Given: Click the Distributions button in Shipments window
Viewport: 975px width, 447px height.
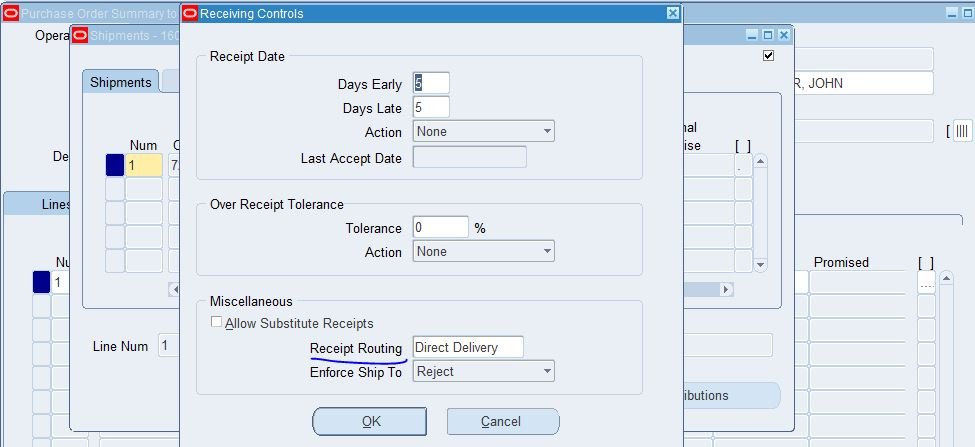Looking at the screenshot, I should [731, 395].
